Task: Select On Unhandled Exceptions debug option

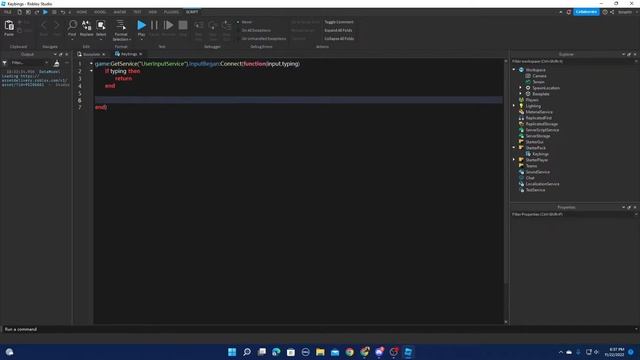Action: tap(263, 38)
